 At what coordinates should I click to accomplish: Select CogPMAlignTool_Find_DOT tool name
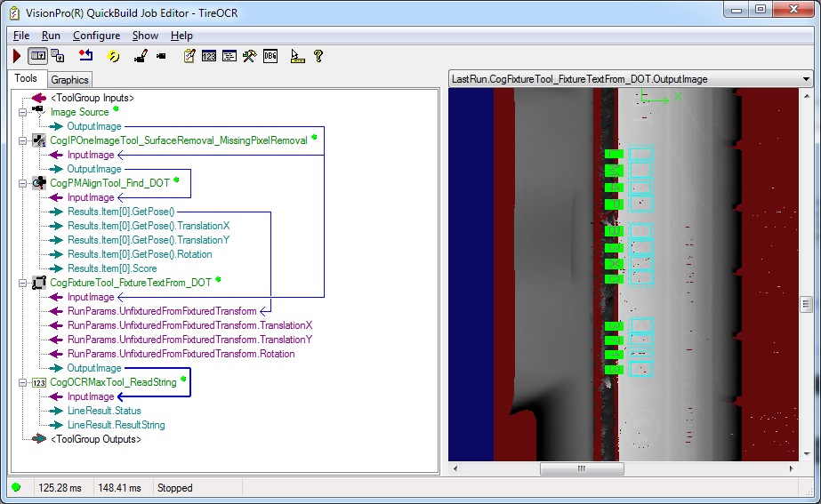coord(109,183)
